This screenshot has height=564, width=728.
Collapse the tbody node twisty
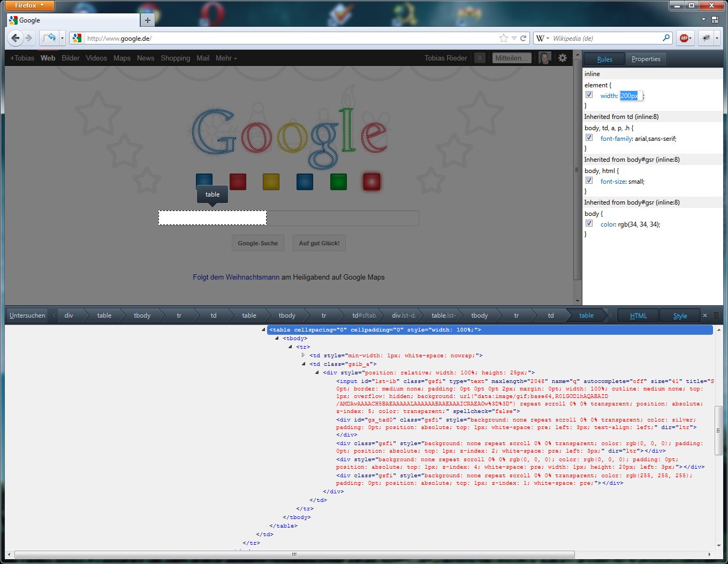pyautogui.click(x=277, y=339)
